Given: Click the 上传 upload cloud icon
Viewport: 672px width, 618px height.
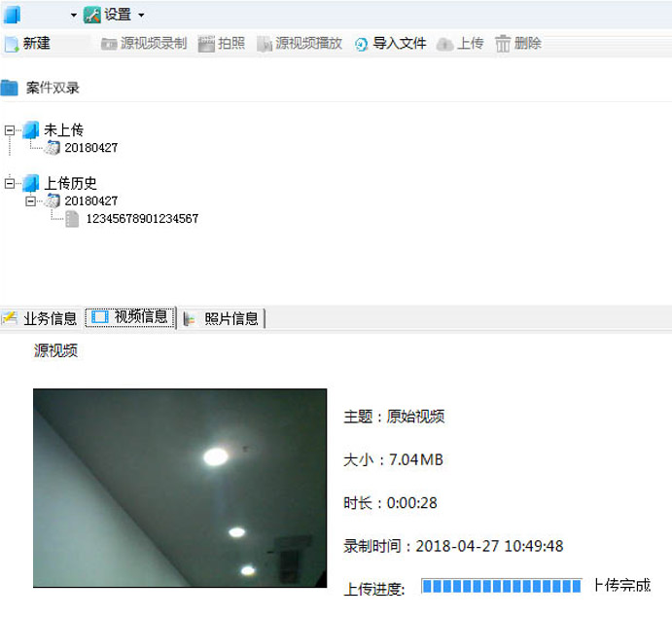Looking at the screenshot, I should (x=444, y=44).
